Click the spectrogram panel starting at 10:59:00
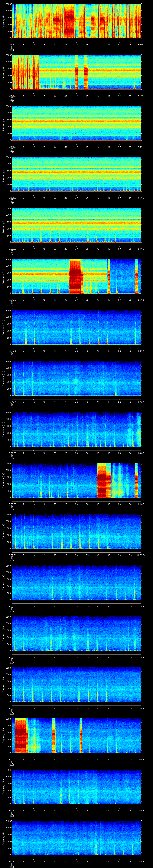The image size is (153, 868). click(x=77, y=531)
